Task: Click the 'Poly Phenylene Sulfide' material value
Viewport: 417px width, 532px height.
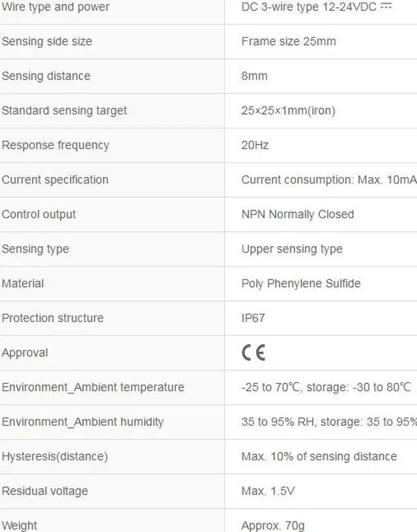Action: [x=301, y=283]
